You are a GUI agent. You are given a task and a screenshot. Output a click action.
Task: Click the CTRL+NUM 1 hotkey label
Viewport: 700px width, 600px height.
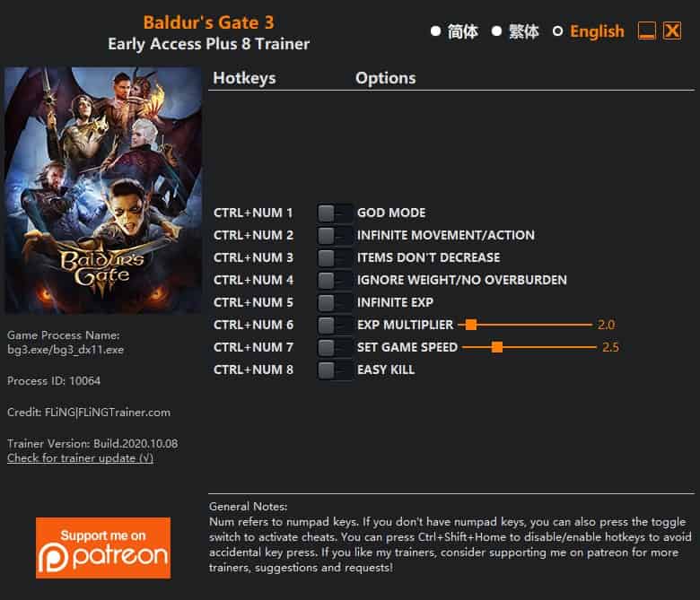(x=253, y=213)
